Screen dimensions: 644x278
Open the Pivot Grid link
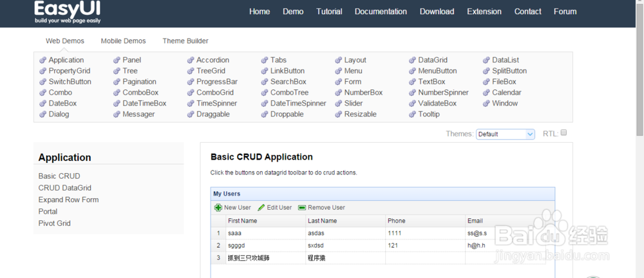tap(55, 224)
